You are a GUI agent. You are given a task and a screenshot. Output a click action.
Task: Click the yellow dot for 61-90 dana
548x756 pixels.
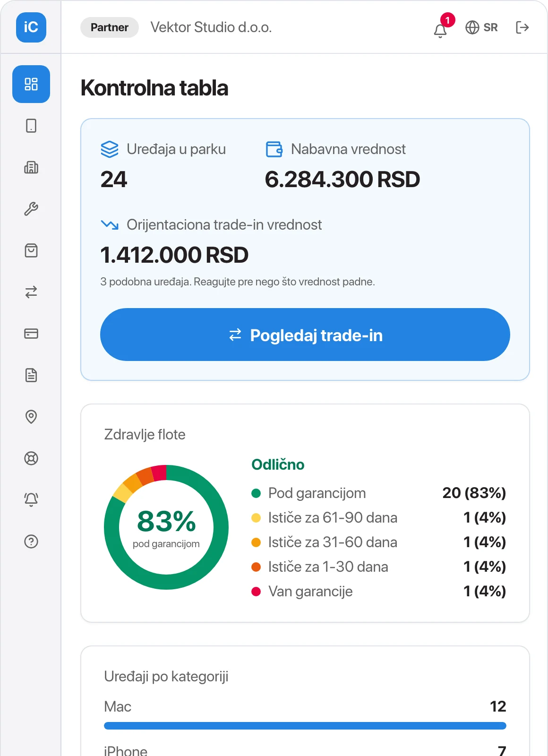(x=256, y=518)
